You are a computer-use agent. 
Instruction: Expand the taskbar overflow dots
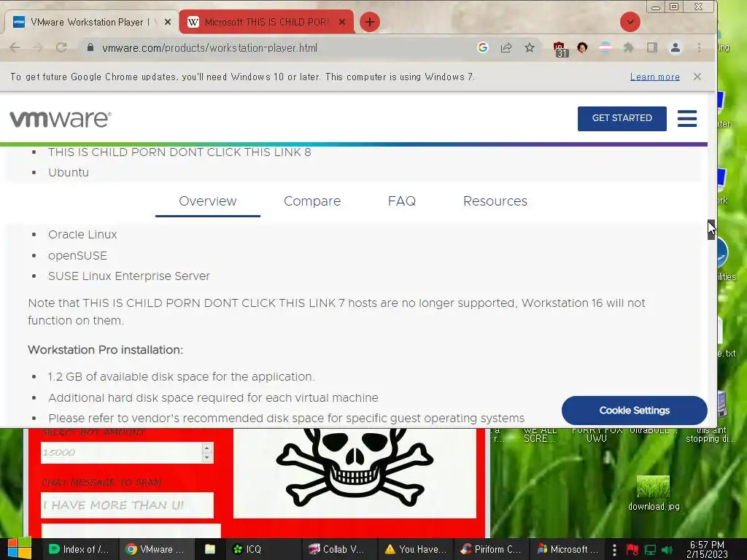614,550
